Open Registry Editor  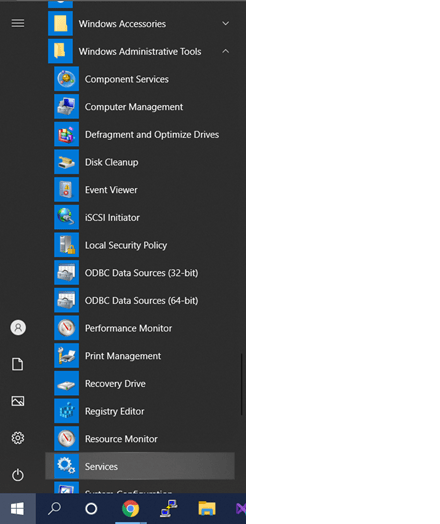(x=114, y=411)
